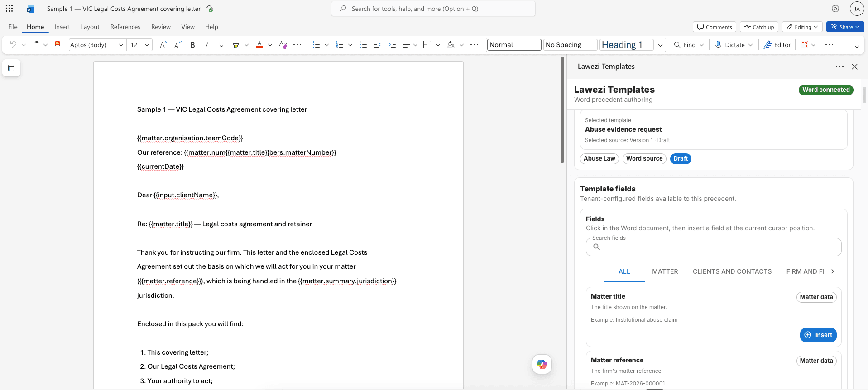Screen dimensions: 868x390
Task: Open the Review tab
Action: [161, 27]
